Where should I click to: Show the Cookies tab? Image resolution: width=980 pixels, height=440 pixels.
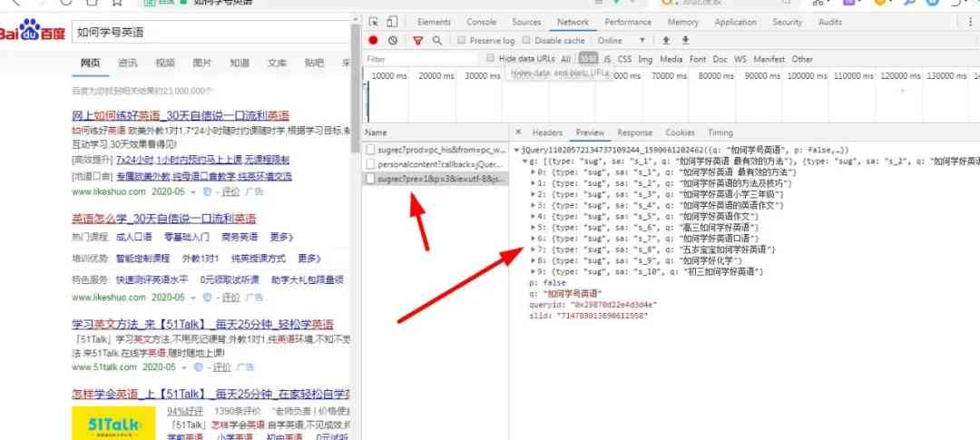(680, 132)
